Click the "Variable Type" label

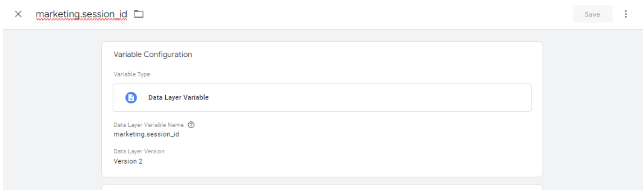tap(132, 74)
